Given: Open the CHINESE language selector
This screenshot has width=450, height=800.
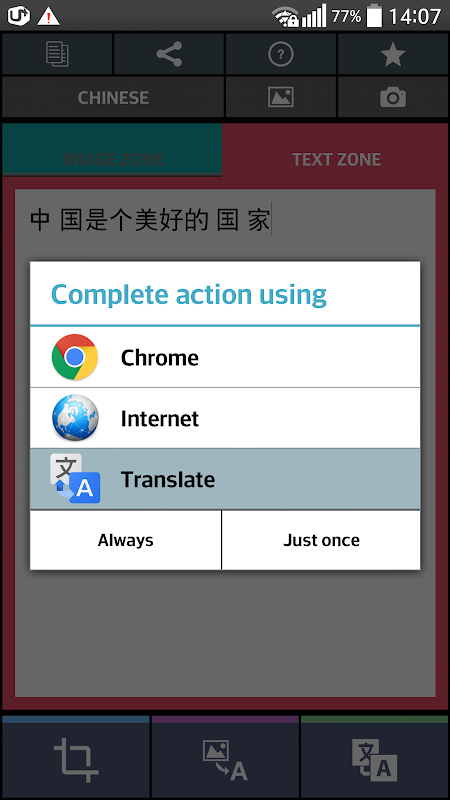Looking at the screenshot, I should pyautogui.click(x=113, y=97).
